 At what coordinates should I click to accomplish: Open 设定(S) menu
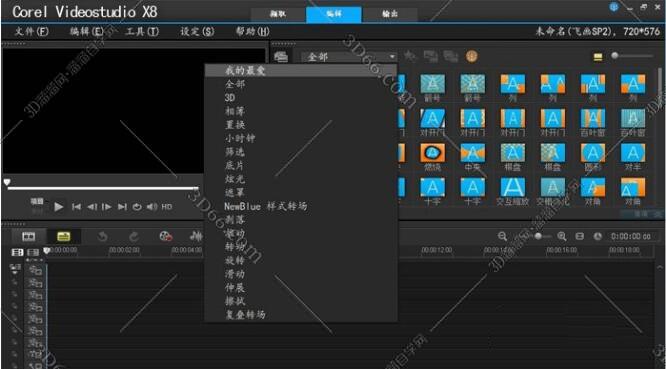point(197,31)
